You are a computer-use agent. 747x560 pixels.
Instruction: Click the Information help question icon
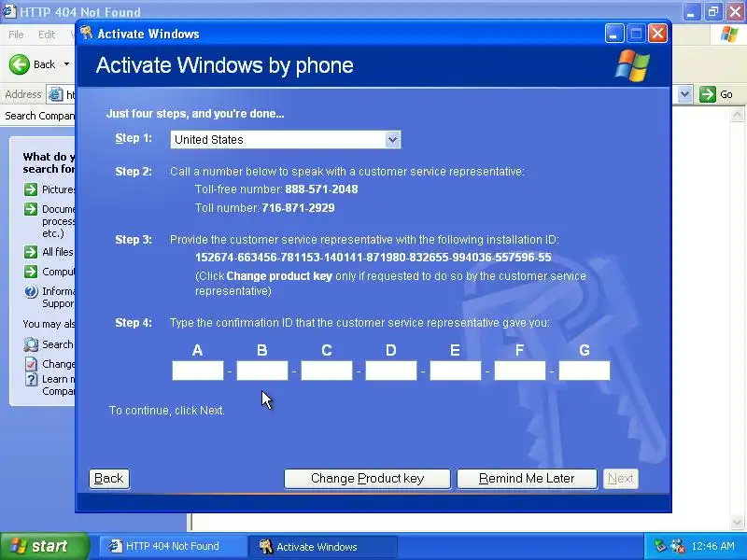pos(31,291)
